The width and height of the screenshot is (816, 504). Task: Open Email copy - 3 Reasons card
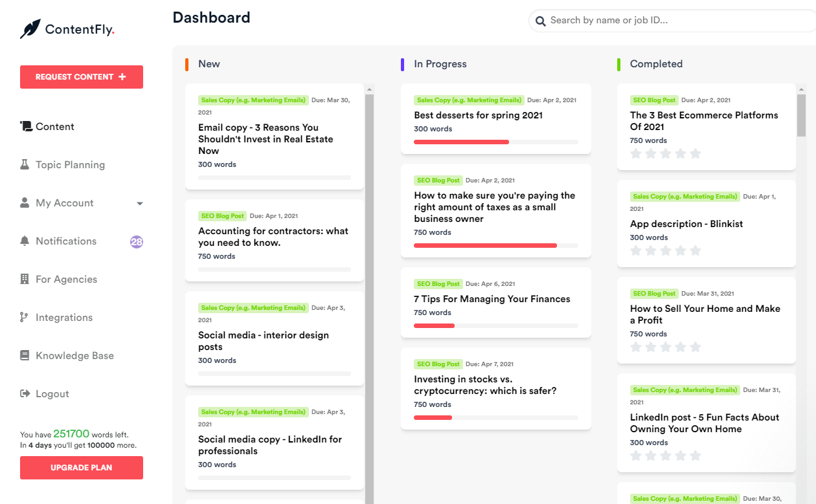(x=275, y=137)
